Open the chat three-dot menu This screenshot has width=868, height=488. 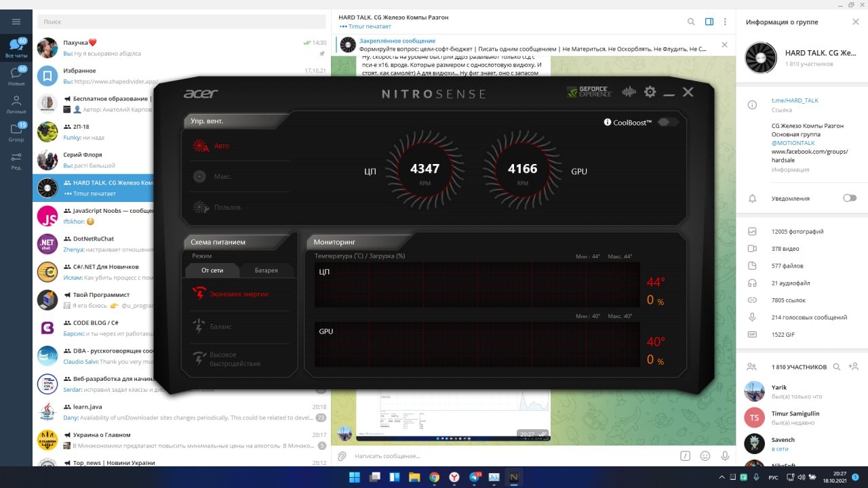[725, 22]
